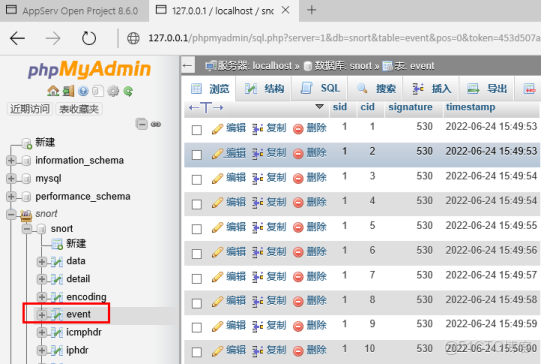The image size is (542, 364).
Task: Expand the detail table node
Action: tap(42, 279)
